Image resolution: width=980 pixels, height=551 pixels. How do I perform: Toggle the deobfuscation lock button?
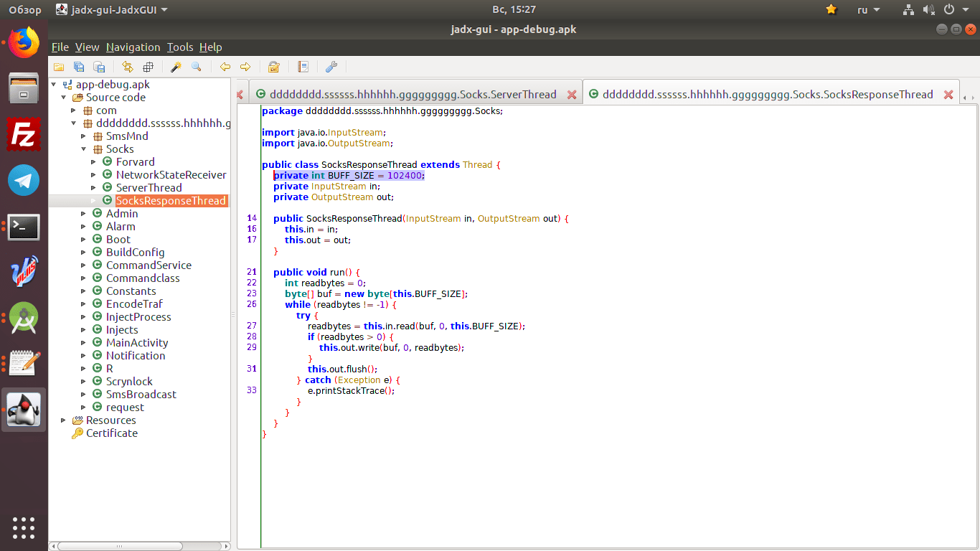tap(273, 67)
